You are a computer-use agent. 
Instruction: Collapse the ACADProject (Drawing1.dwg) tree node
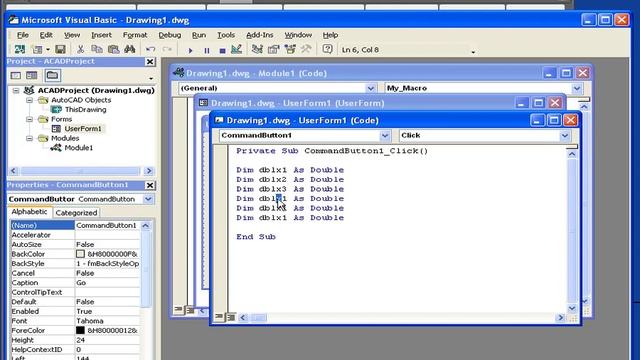click(16, 91)
